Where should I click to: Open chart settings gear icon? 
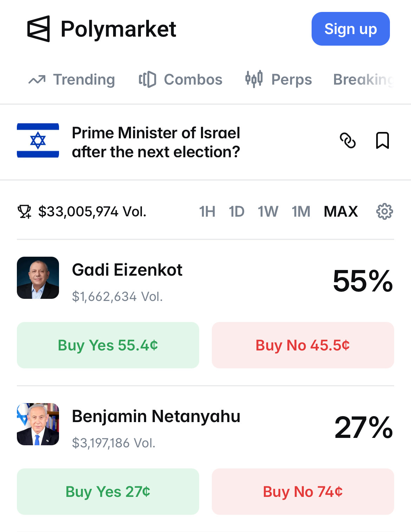[385, 211]
